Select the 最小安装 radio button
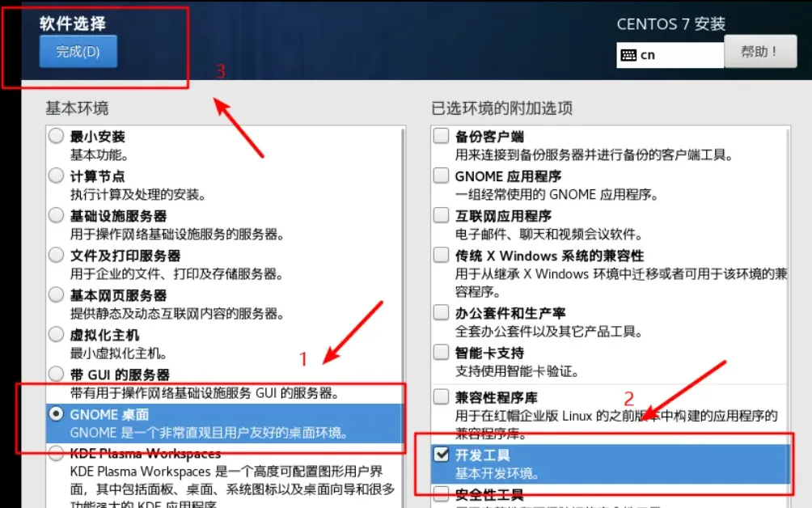 [56, 136]
